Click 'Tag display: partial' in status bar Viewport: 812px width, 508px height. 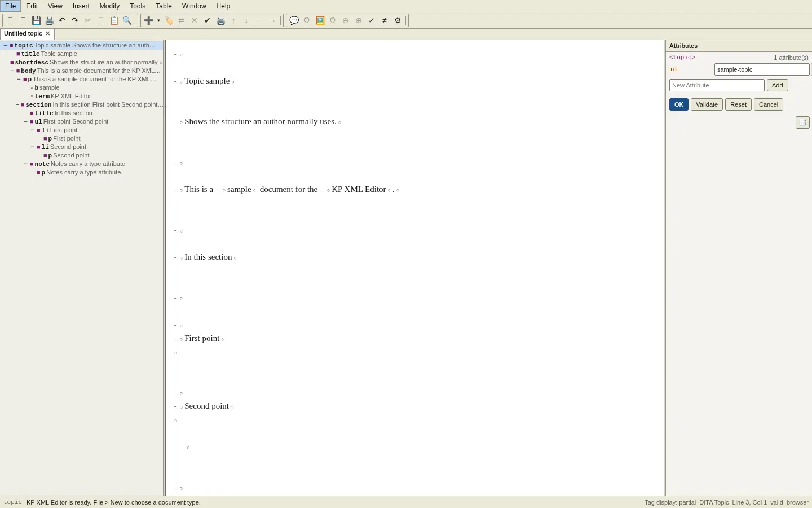tap(670, 502)
